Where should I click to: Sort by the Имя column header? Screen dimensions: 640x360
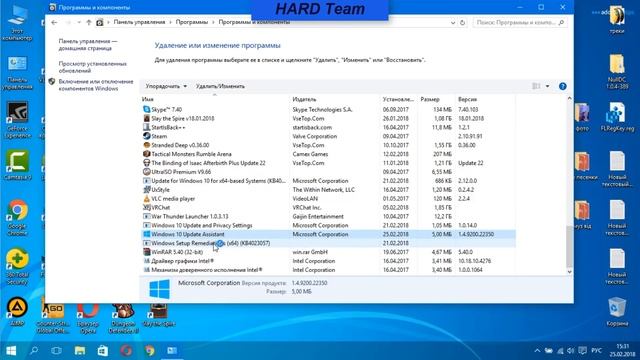214,99
